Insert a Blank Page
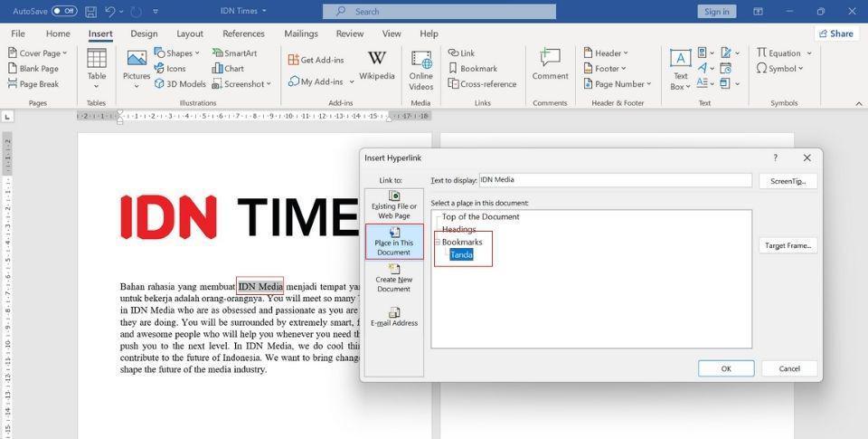868x439 pixels. tap(33, 69)
